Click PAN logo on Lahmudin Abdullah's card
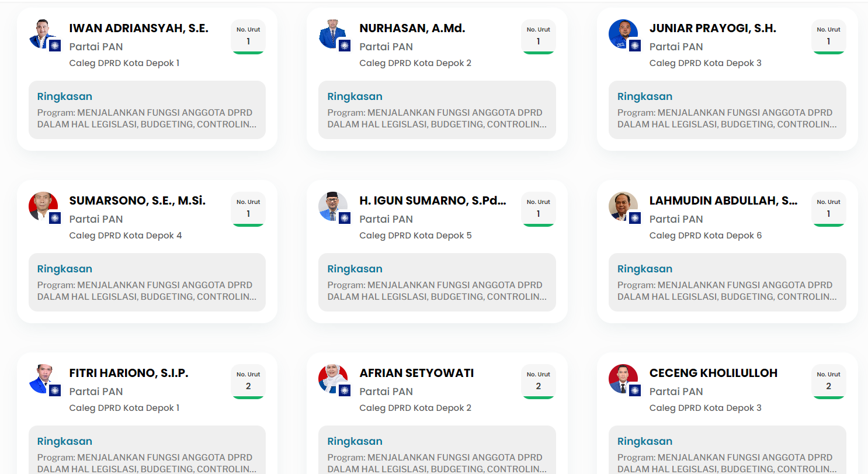 click(635, 218)
